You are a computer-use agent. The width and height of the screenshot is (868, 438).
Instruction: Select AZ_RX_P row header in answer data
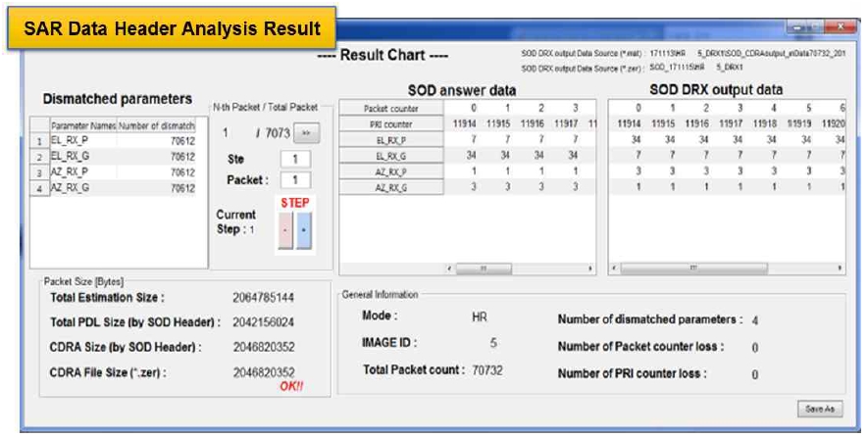click(x=383, y=170)
